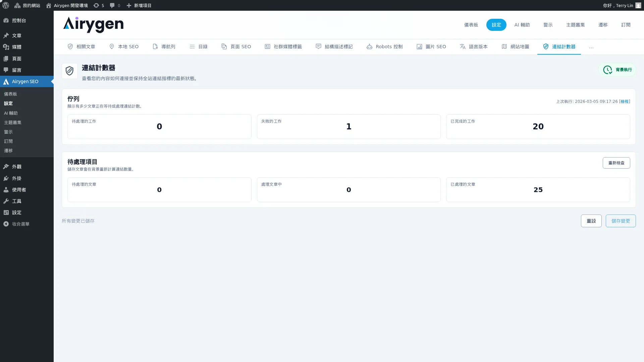Open 主題叢集 in sidebar submenu
The width and height of the screenshot is (644, 362).
pyautogui.click(x=13, y=123)
